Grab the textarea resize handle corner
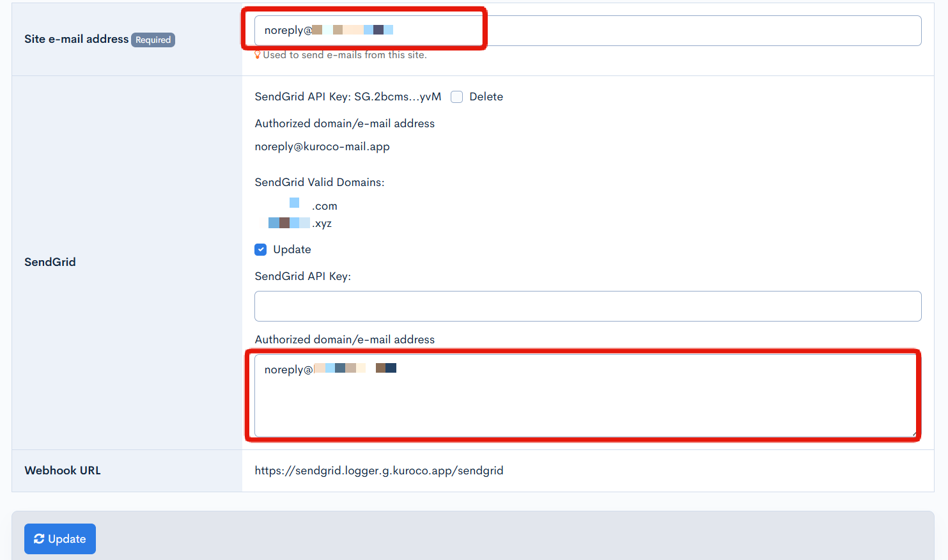This screenshot has width=948, height=560. (x=915, y=433)
